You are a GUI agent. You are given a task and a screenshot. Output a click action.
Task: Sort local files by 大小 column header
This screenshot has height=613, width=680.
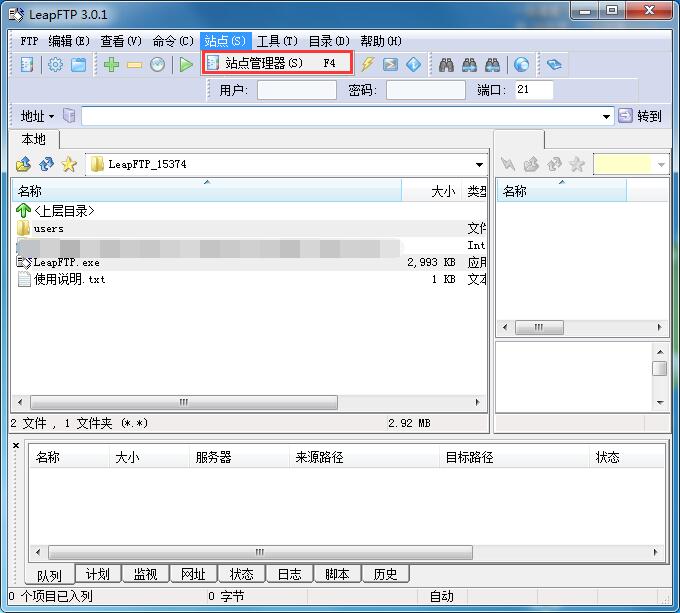pos(432,191)
